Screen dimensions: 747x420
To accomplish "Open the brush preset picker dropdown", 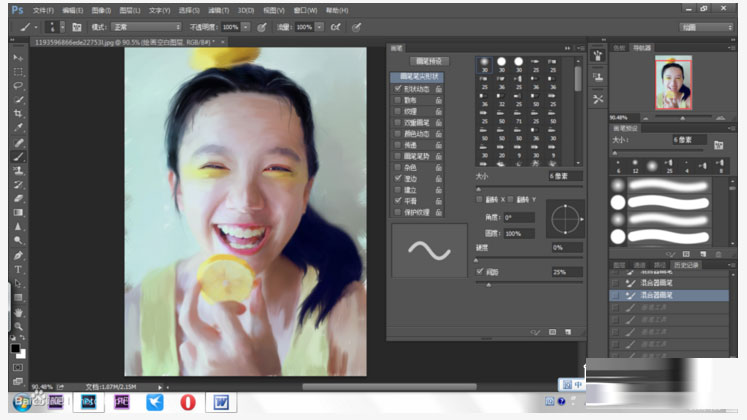I will [x=62, y=27].
